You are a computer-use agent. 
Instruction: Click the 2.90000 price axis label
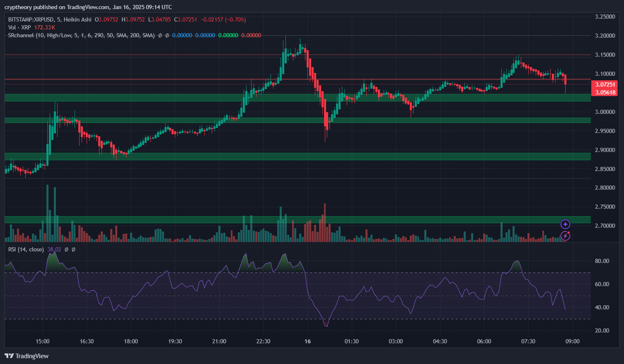tap(605, 150)
